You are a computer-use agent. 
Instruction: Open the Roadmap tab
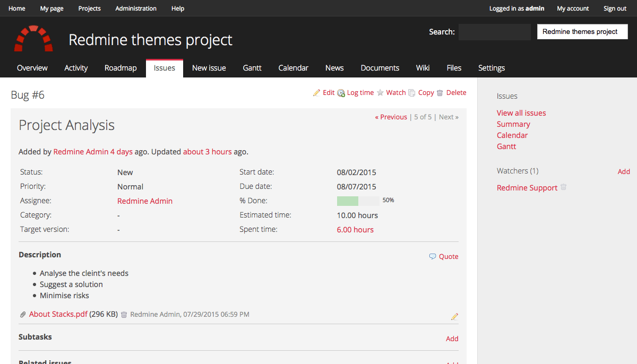coord(120,68)
